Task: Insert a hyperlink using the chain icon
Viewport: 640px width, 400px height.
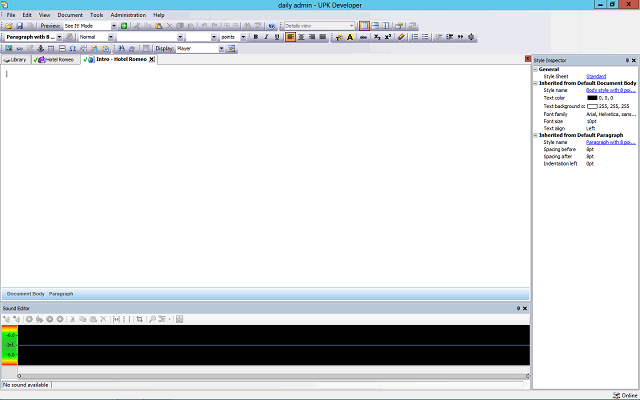Action: coord(19,49)
